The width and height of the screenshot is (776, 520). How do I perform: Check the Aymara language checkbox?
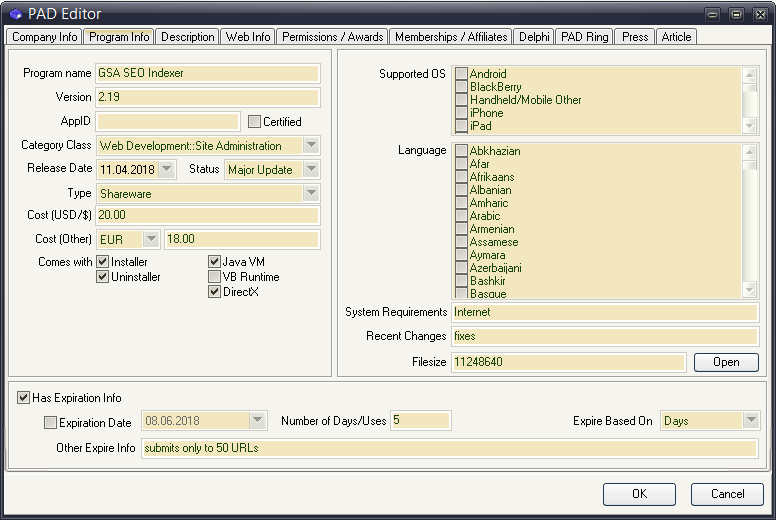pos(461,255)
